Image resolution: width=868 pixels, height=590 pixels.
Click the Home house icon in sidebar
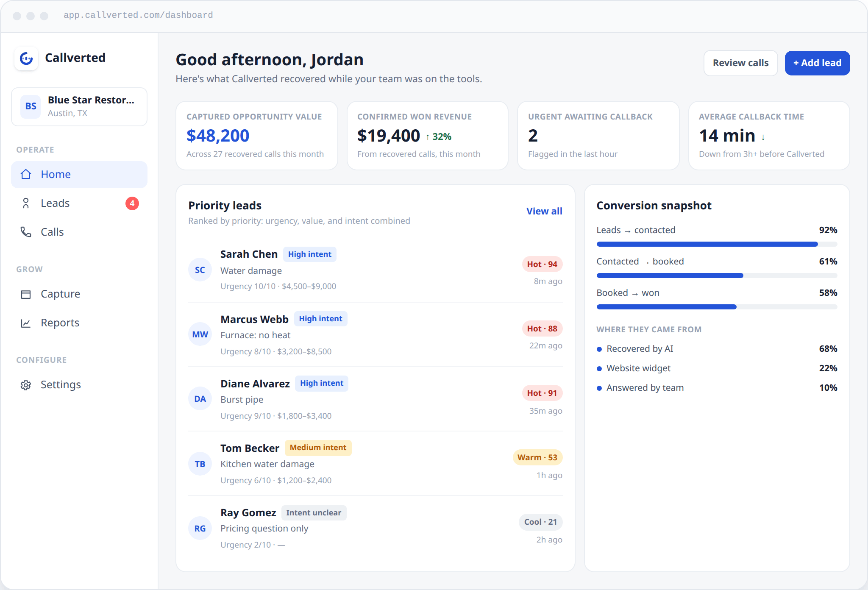tap(26, 174)
